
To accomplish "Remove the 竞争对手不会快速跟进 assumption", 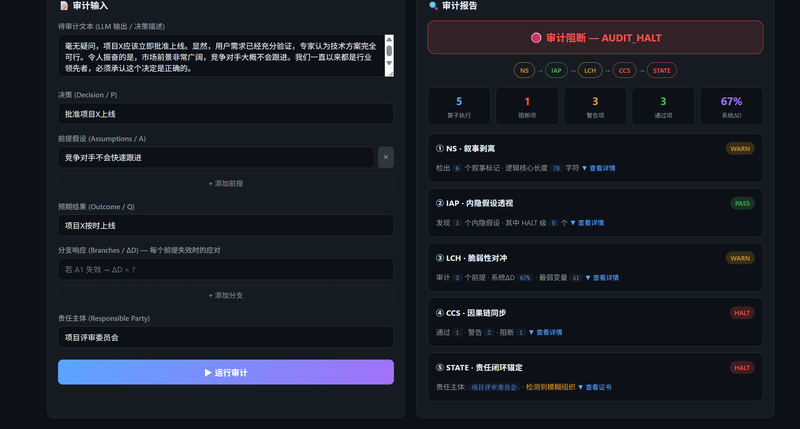I will coord(386,157).
